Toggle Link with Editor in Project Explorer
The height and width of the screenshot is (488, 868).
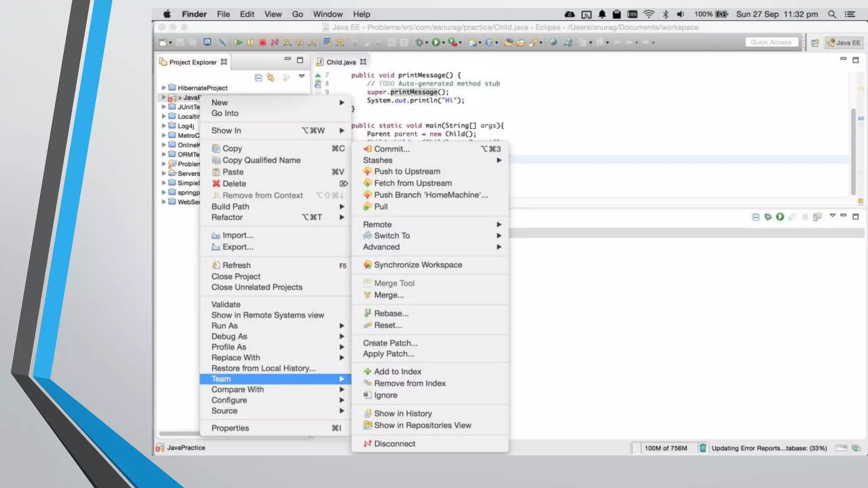click(x=270, y=78)
